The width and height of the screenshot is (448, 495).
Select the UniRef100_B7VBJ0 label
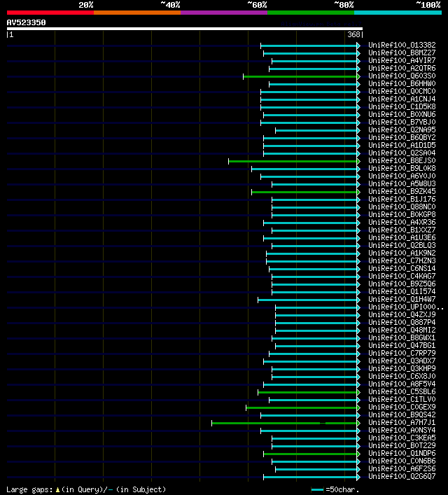click(402, 122)
